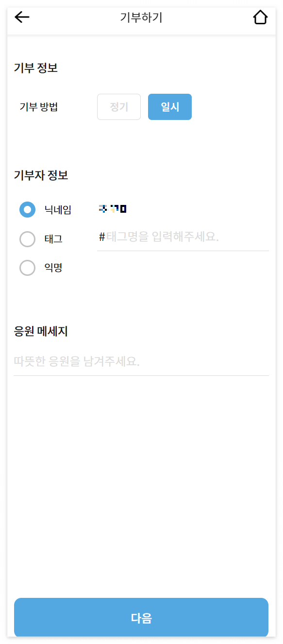Tap the arrow to leave 기부하기 page
This screenshot has height=644, width=283.
tap(21, 17)
